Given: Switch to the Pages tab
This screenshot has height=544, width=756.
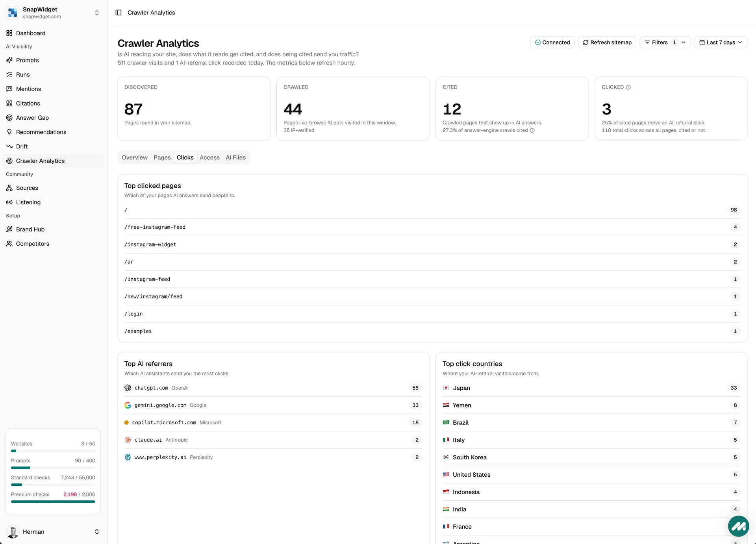Looking at the screenshot, I should click(162, 157).
